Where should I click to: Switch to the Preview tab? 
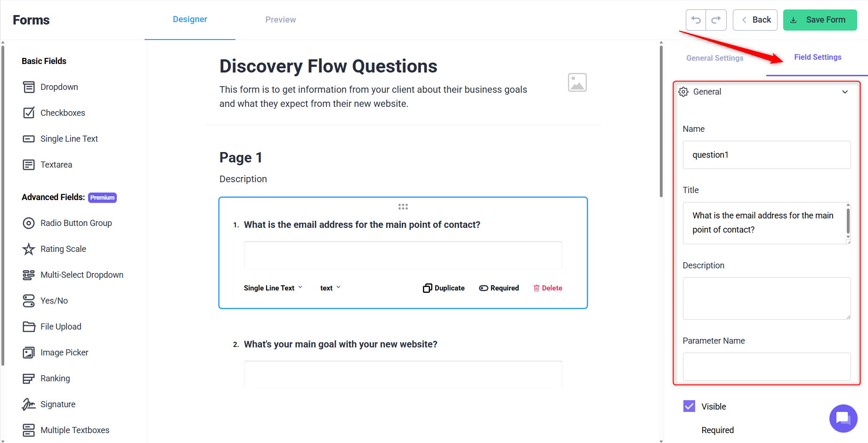(x=281, y=20)
